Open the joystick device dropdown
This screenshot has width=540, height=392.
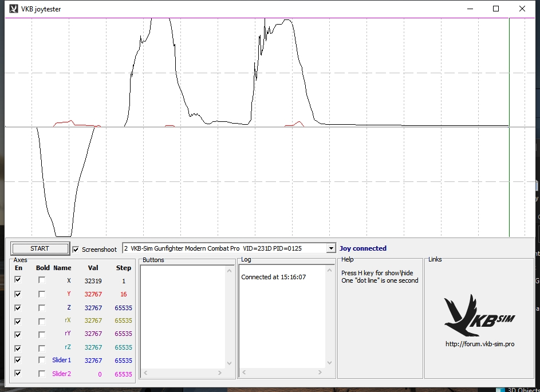click(x=330, y=248)
